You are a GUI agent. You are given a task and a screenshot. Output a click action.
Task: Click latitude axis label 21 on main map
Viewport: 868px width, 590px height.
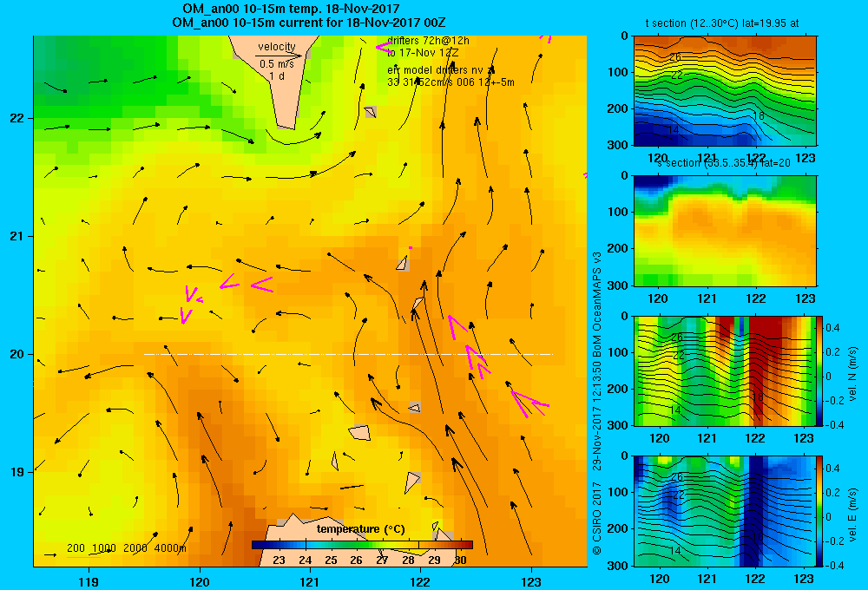(x=17, y=236)
